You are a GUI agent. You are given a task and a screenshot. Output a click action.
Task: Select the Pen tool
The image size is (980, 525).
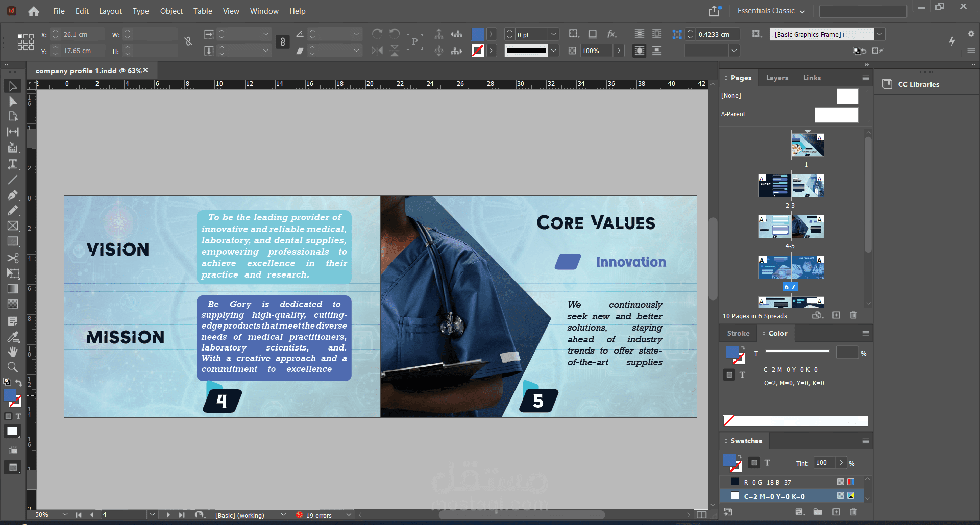(13, 195)
